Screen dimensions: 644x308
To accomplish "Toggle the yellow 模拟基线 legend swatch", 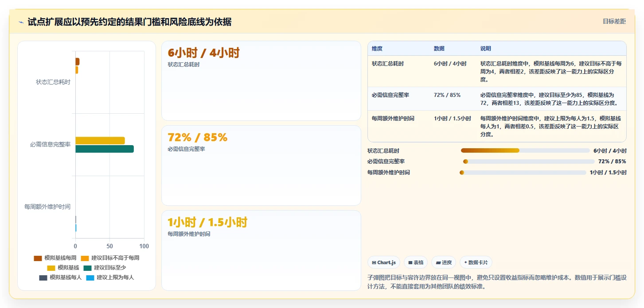I will 51,268.
